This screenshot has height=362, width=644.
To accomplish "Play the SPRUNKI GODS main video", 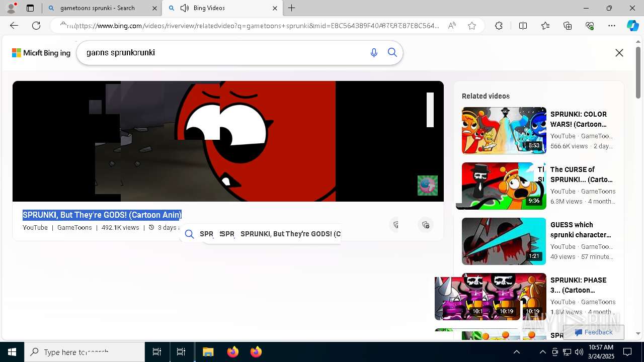I will point(228,141).
